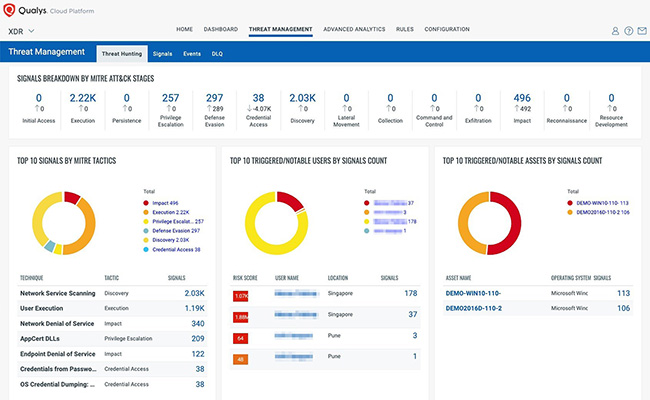This screenshot has height=400, width=650.
Task: Click the 178 signals count for Singapore user
Action: tap(410, 293)
